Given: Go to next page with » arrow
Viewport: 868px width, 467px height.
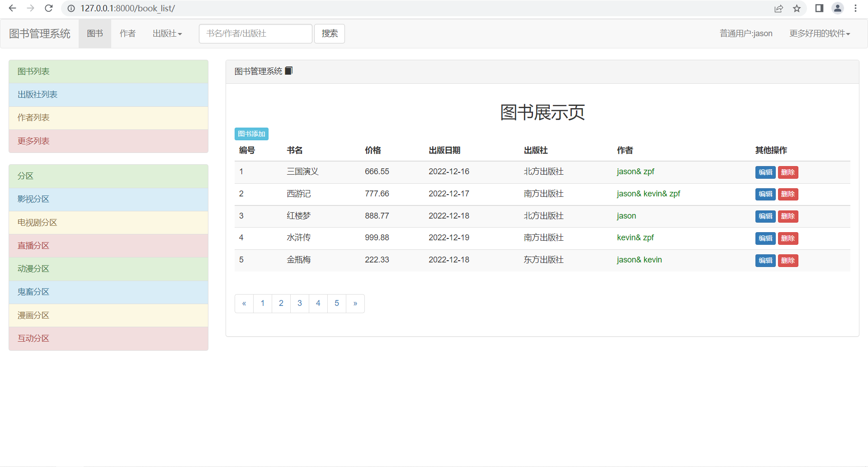Looking at the screenshot, I should (355, 304).
